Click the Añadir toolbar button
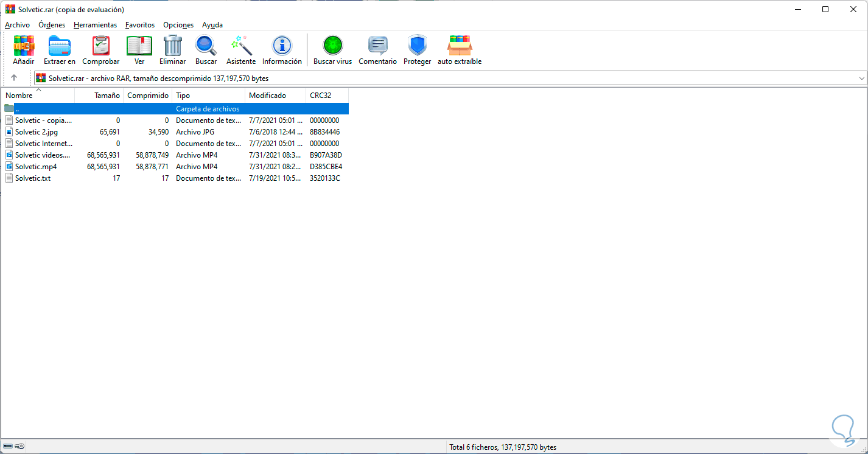868x454 pixels. 24,50
